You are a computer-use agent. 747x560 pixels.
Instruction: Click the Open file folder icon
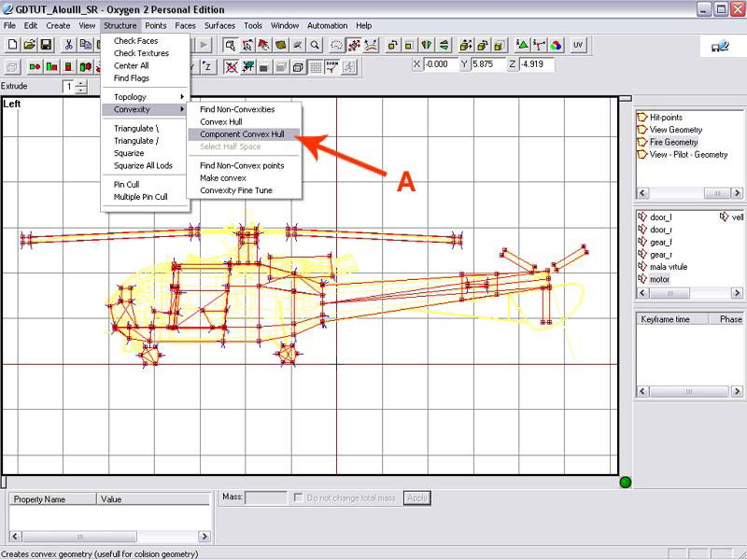click(x=29, y=45)
